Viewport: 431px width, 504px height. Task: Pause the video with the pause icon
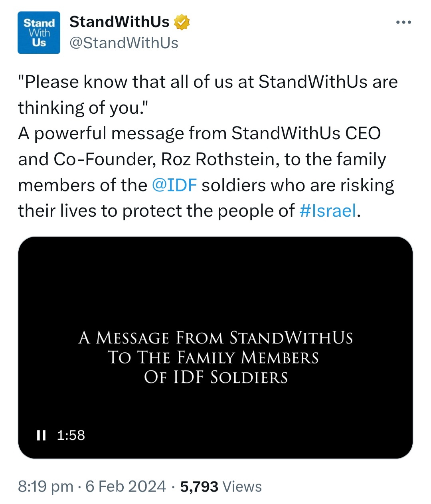[x=41, y=435]
